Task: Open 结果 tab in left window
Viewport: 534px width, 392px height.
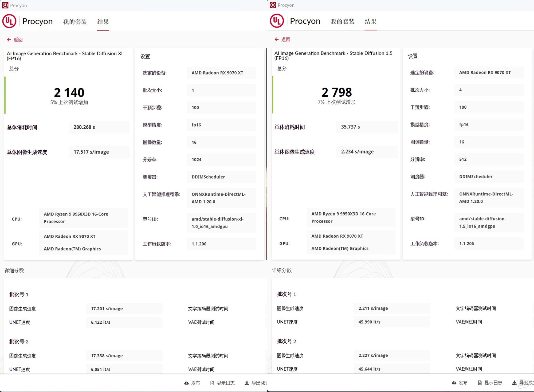Action: pyautogui.click(x=103, y=22)
